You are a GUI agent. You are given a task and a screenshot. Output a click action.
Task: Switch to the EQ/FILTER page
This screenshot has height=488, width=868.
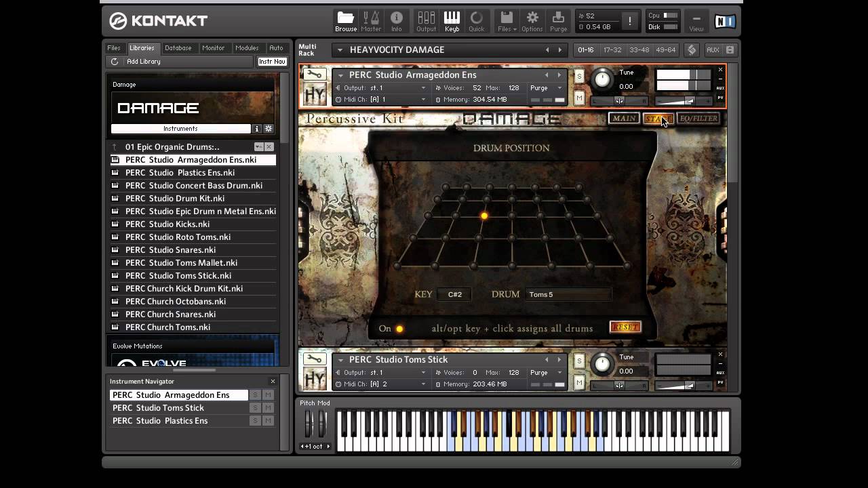pyautogui.click(x=698, y=119)
